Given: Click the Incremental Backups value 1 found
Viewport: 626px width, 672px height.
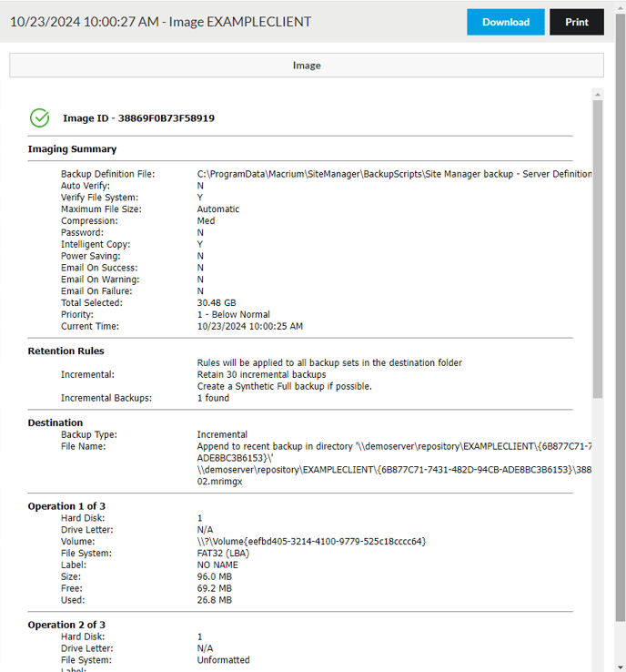Looking at the screenshot, I should (213, 398).
